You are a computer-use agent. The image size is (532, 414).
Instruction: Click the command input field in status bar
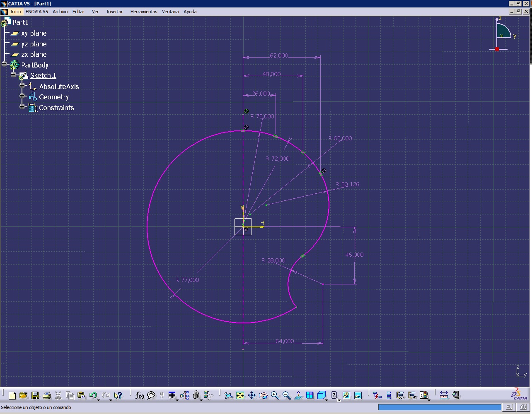(440, 407)
